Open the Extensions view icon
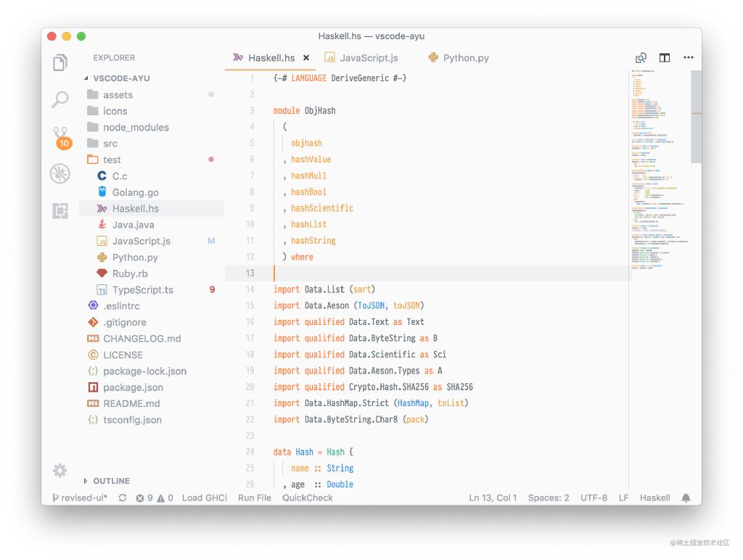Screen dimensions: 743x560 pyautogui.click(x=60, y=210)
